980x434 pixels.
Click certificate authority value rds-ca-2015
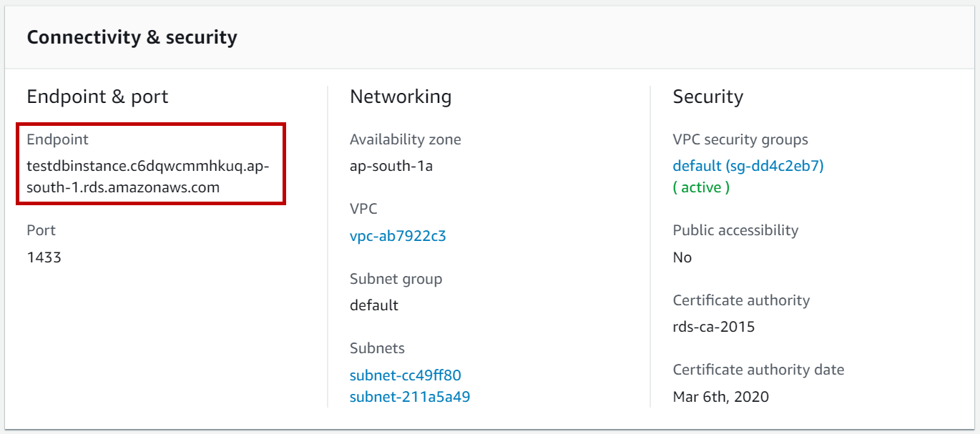pyautogui.click(x=714, y=327)
